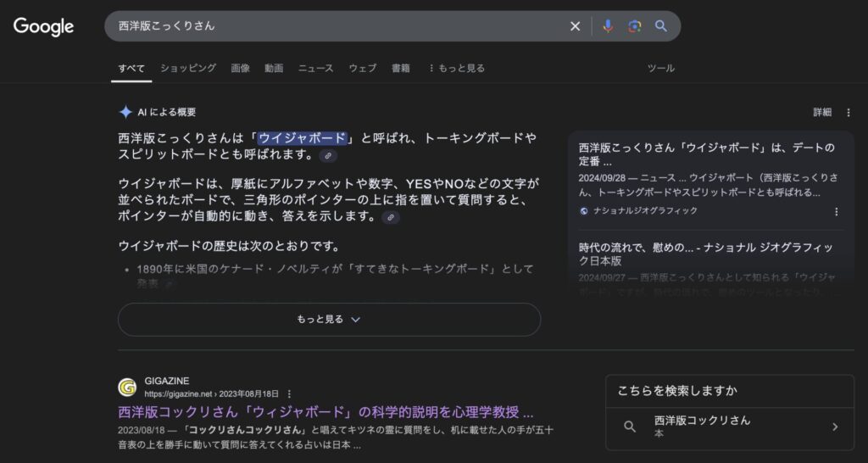This screenshot has width=868, height=463.
Task: Click the AI による概要 heading
Action: click(x=167, y=112)
